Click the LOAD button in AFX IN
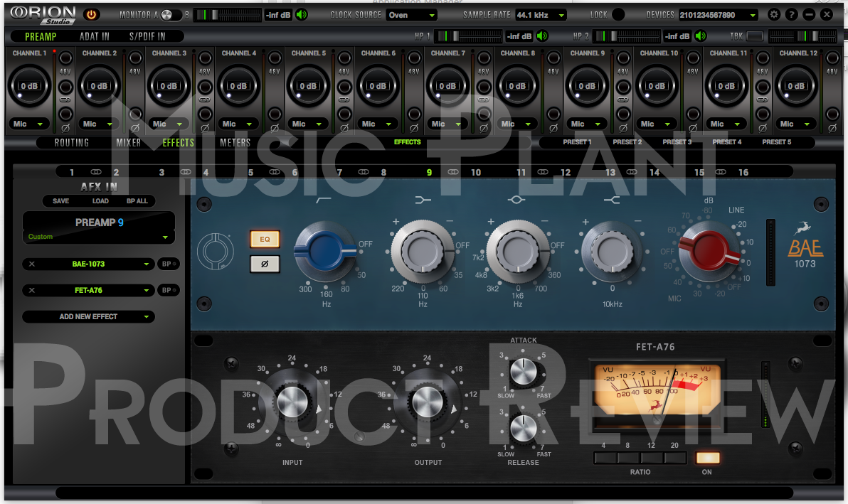The image size is (848, 504). tap(100, 201)
